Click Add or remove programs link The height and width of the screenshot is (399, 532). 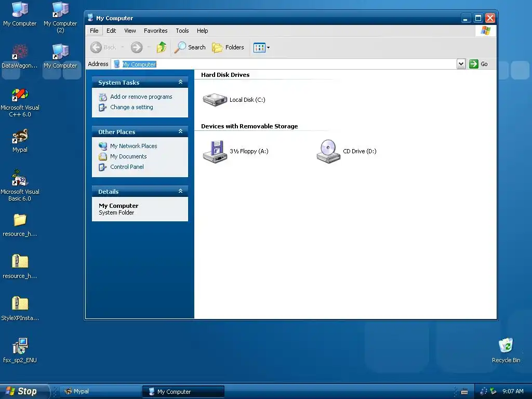(x=141, y=97)
